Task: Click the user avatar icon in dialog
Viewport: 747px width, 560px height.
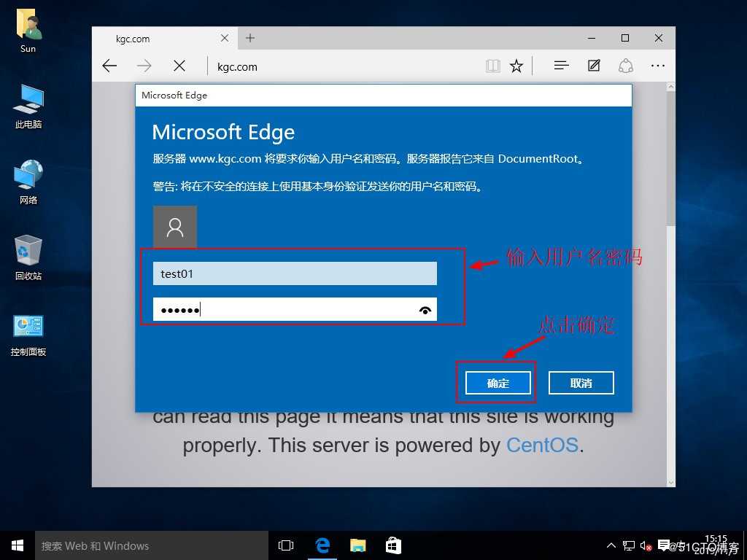Action: pos(175,227)
